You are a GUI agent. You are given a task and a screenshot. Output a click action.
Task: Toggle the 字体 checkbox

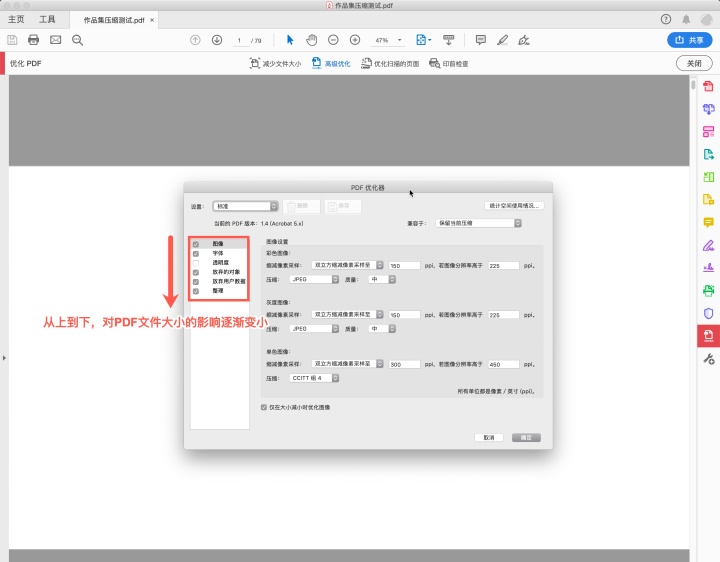(196, 253)
